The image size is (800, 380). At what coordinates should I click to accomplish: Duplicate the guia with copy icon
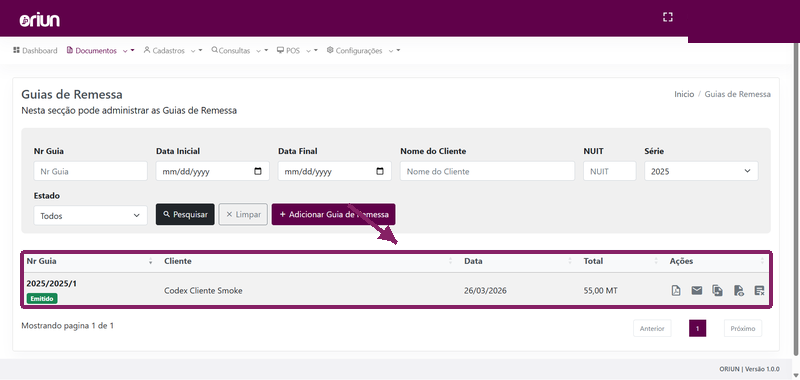(717, 291)
